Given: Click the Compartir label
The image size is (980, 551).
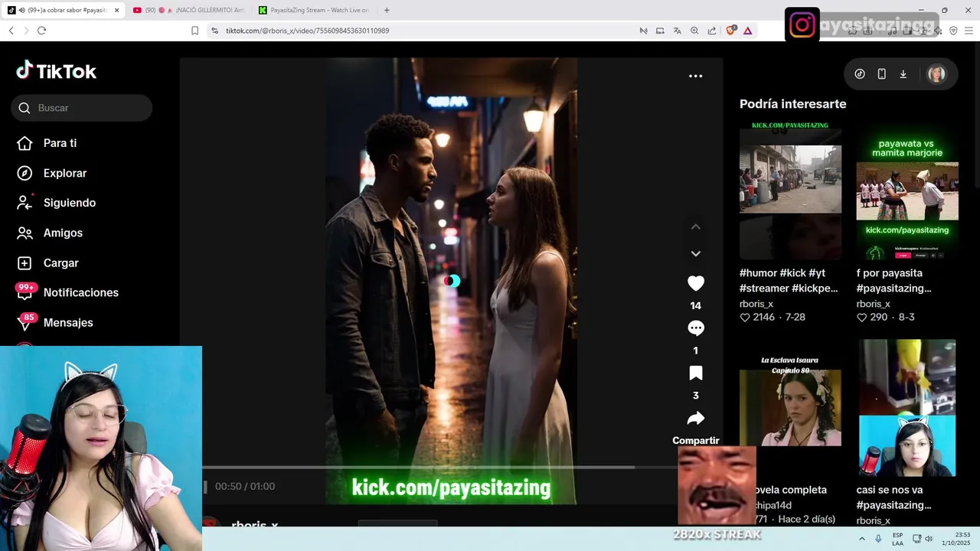Looking at the screenshot, I should [695, 441].
